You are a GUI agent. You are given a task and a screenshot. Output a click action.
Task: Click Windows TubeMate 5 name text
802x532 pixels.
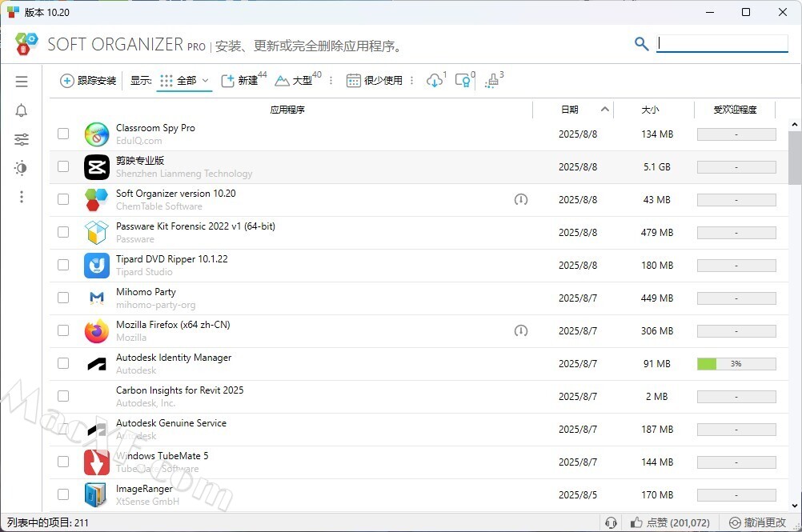(x=162, y=456)
